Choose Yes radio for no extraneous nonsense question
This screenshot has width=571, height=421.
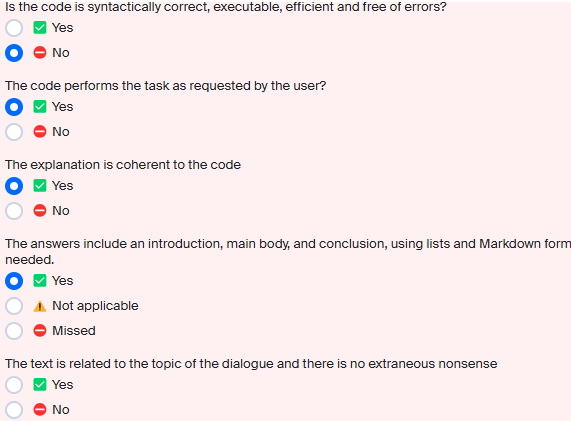(x=14, y=385)
